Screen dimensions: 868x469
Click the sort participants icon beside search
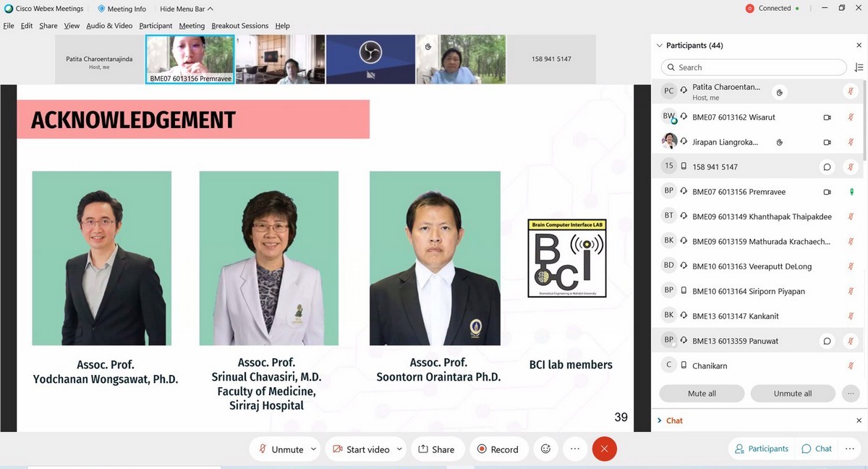[x=859, y=67]
